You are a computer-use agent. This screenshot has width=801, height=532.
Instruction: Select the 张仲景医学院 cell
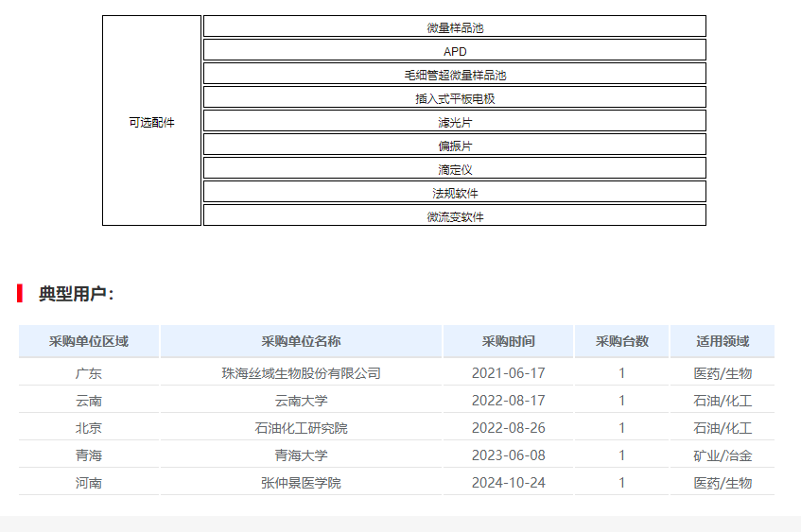301,483
